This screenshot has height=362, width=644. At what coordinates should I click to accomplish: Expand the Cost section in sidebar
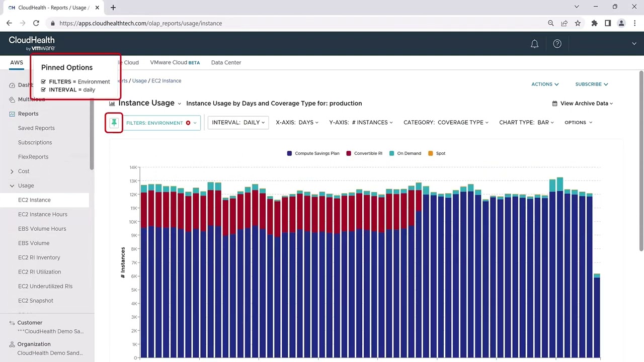tap(12, 171)
